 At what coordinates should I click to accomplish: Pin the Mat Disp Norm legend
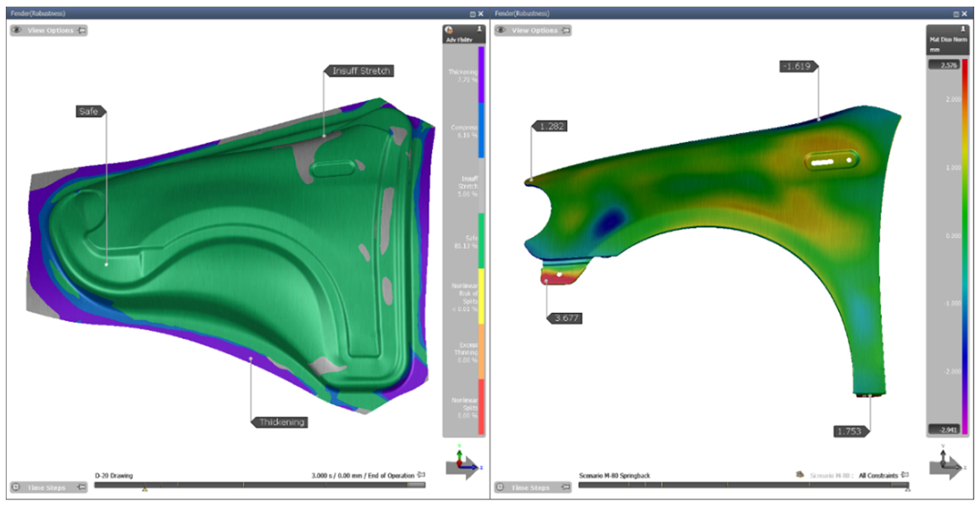pyautogui.click(x=963, y=27)
